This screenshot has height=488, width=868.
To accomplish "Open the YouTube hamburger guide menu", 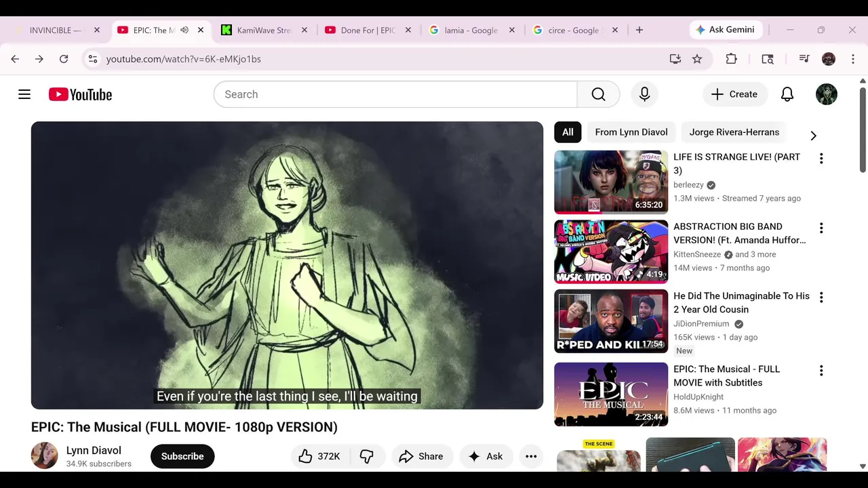I will (24, 94).
